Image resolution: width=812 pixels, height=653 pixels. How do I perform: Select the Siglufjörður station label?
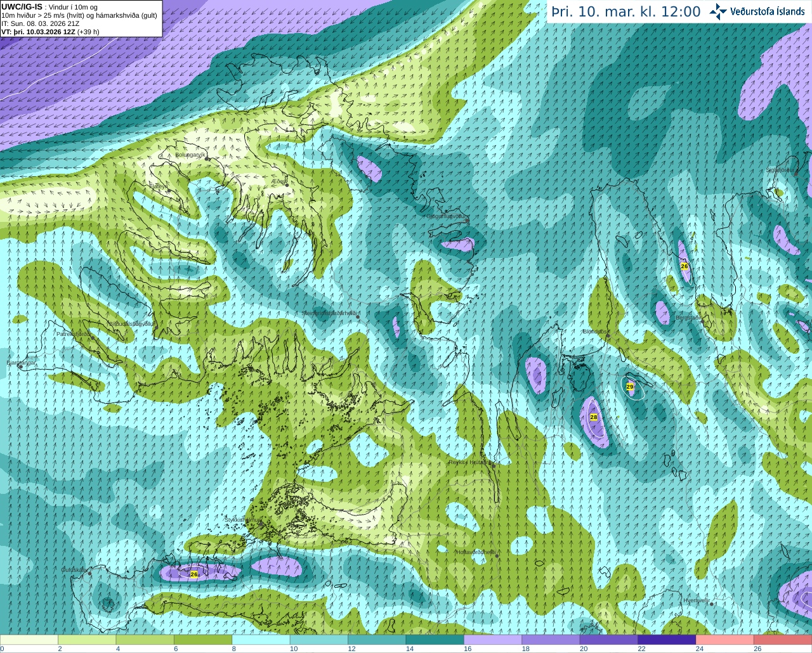tap(780, 170)
